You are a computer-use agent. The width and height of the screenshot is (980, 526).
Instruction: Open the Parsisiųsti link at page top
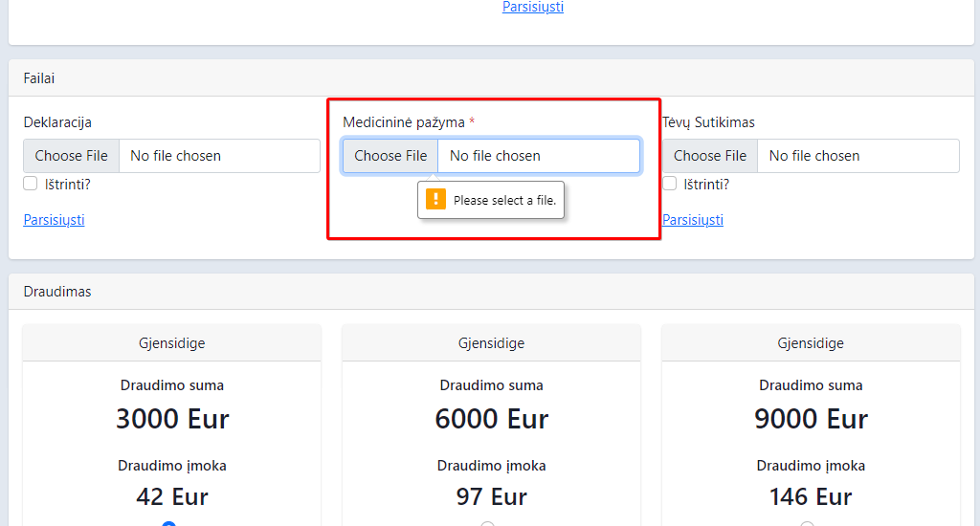click(533, 7)
